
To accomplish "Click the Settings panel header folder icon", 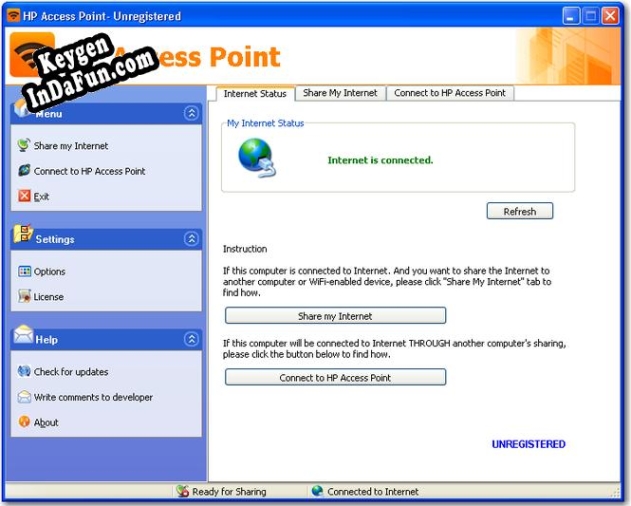I will pyautogui.click(x=23, y=233).
